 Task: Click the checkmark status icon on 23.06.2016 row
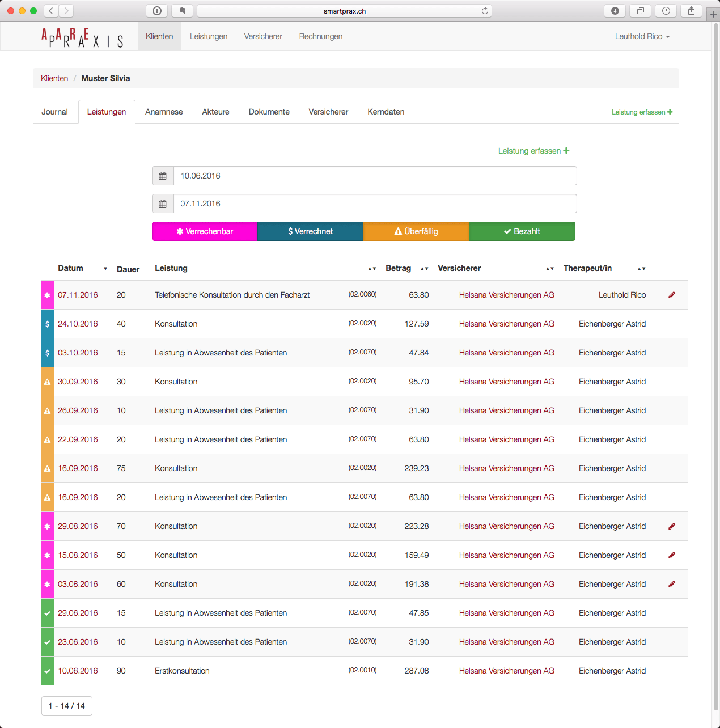tap(47, 642)
